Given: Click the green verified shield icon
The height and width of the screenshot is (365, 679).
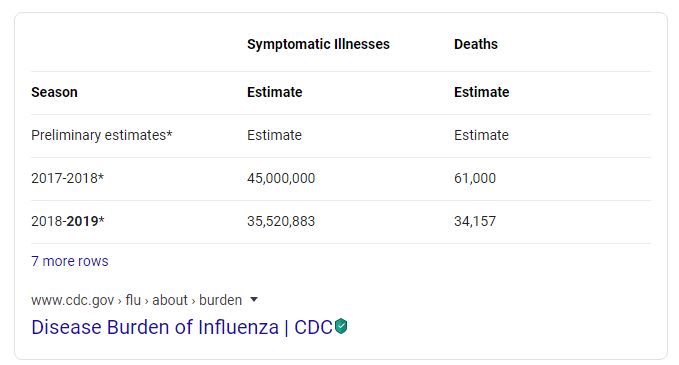Looking at the screenshot, I should coord(341,326).
